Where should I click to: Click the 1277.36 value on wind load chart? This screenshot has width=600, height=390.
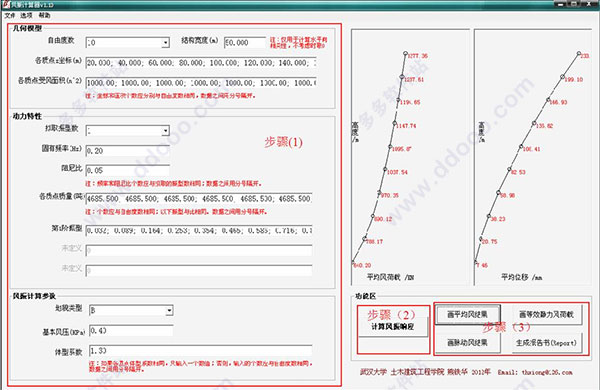pos(417,56)
